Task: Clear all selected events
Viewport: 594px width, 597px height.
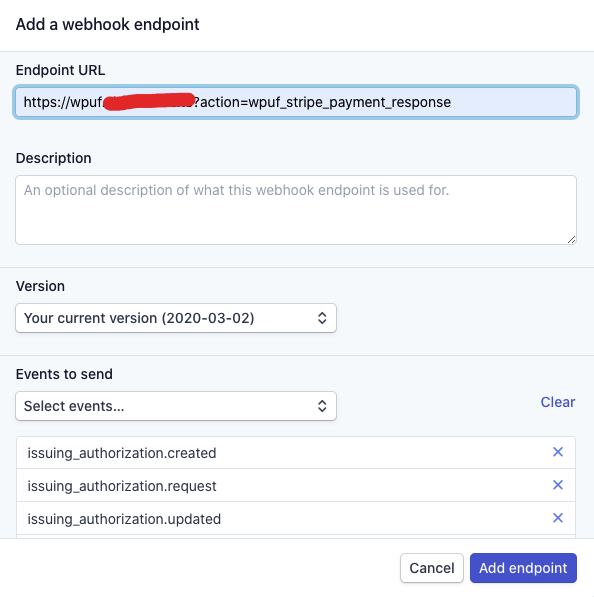Action: pyautogui.click(x=558, y=402)
